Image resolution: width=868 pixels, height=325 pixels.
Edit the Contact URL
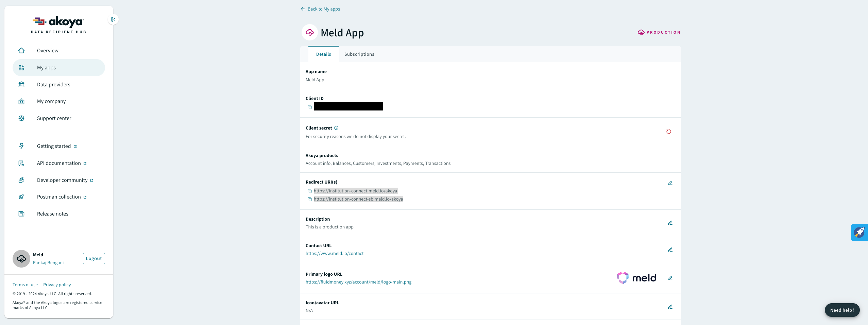pos(670,250)
